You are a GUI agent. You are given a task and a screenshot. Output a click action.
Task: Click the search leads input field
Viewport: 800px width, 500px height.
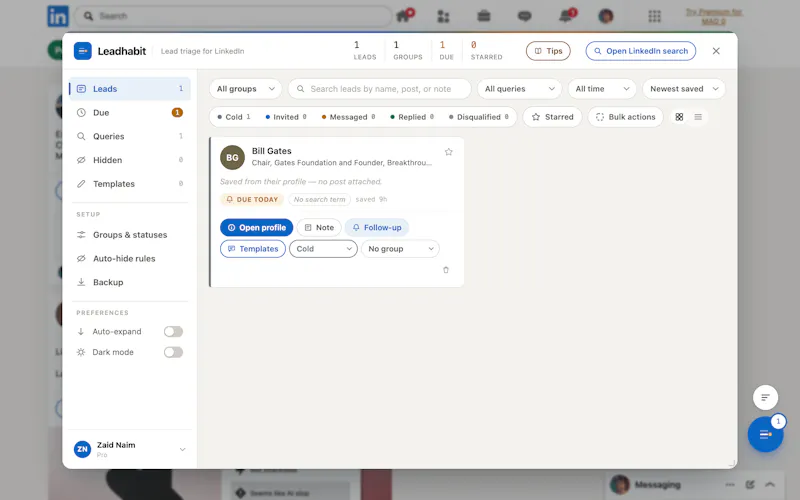(x=380, y=89)
